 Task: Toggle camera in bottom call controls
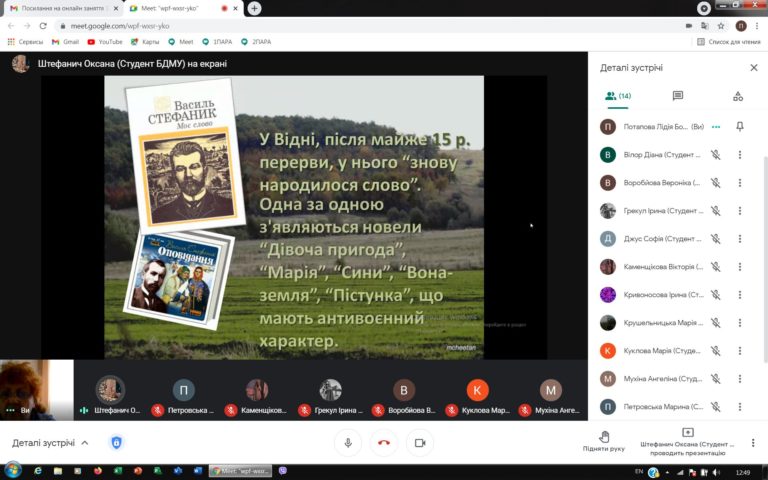point(420,443)
